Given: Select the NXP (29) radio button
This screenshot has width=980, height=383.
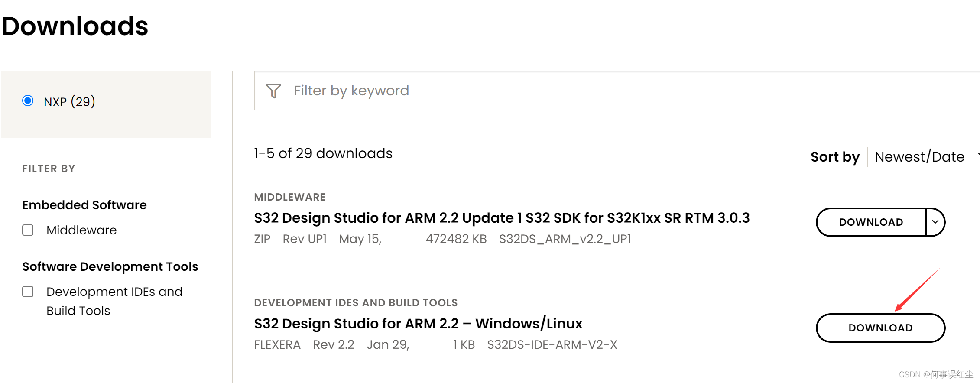Looking at the screenshot, I should tap(28, 101).
